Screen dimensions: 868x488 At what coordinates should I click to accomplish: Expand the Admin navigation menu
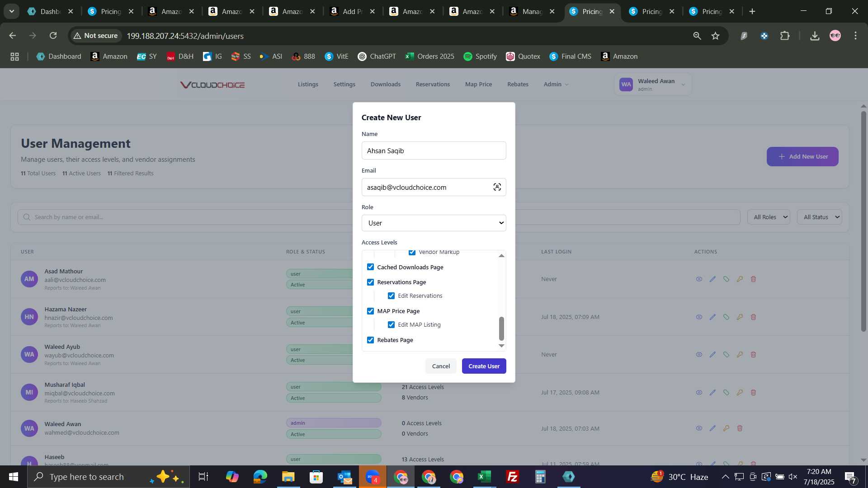pos(556,84)
